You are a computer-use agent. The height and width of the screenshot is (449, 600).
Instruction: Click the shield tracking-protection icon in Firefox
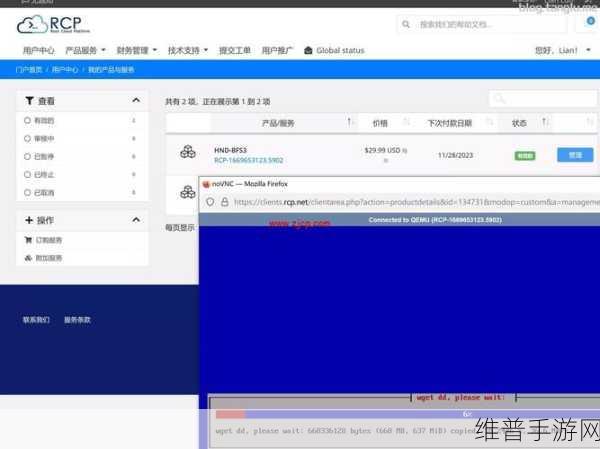(210, 202)
